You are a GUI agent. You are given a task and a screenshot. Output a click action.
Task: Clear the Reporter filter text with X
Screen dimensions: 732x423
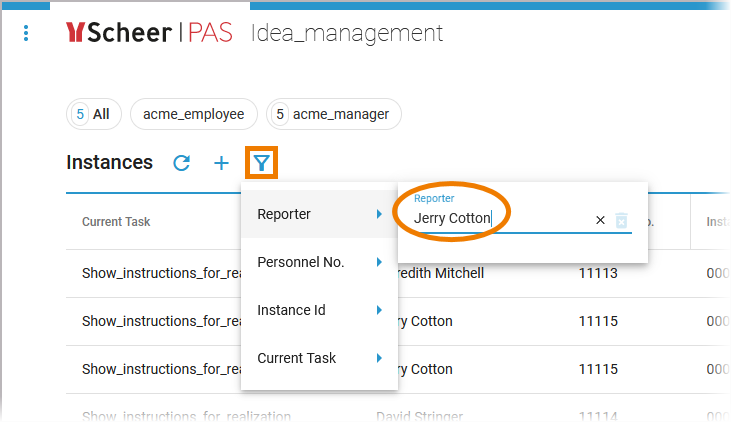click(x=600, y=220)
